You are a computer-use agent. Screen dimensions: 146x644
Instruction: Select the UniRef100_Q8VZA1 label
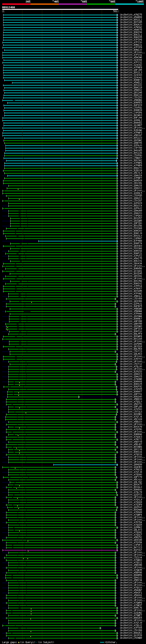[131, 276]
